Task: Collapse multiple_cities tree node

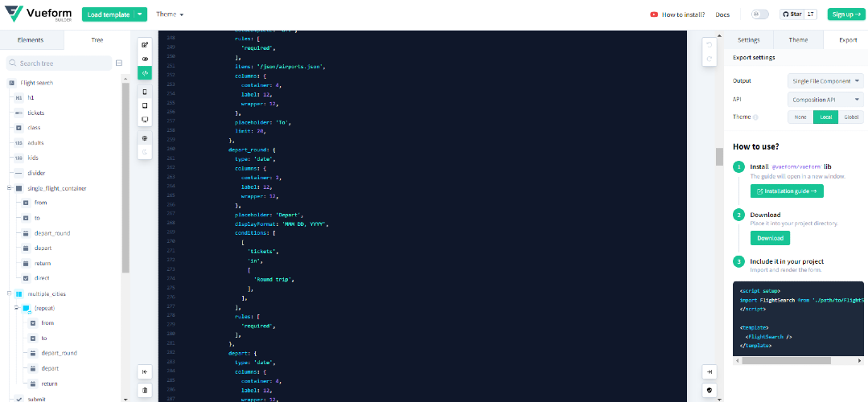Action: (x=10, y=293)
